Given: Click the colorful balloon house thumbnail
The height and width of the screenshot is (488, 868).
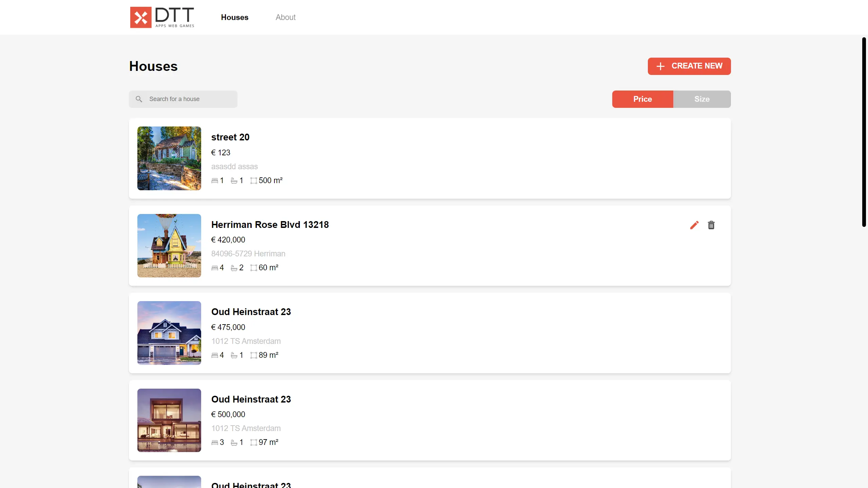Looking at the screenshot, I should (169, 246).
